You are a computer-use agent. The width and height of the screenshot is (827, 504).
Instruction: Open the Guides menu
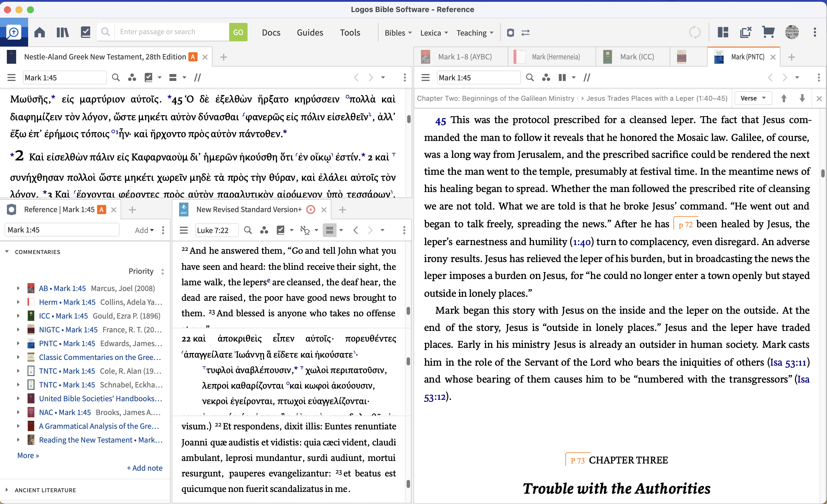pos(310,32)
